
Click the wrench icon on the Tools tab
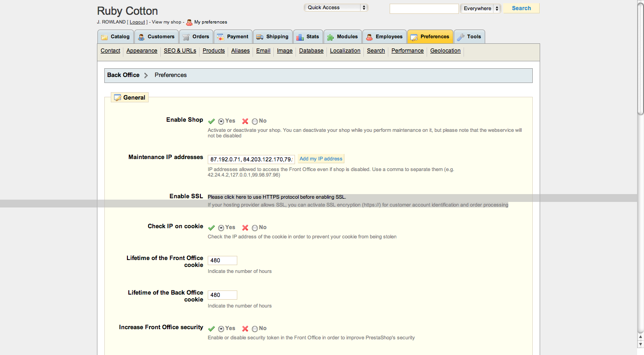[461, 37]
